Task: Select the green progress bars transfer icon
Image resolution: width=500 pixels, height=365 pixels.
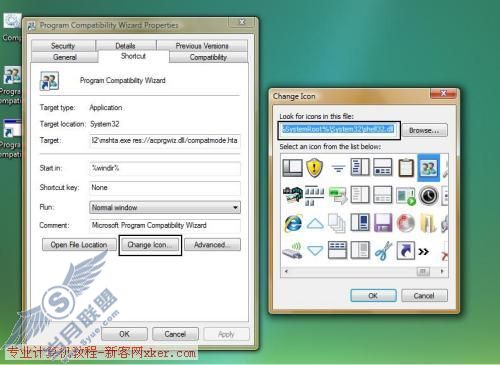Action: (338, 195)
